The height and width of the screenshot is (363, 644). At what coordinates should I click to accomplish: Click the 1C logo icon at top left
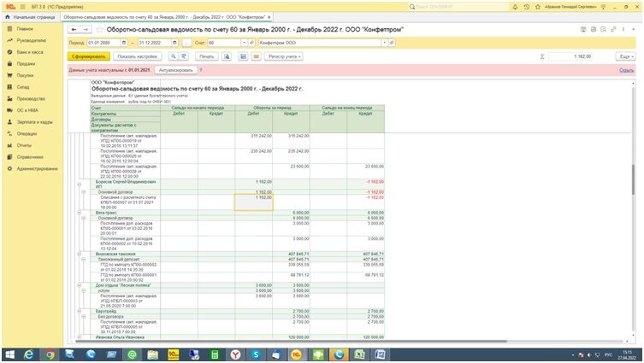[10, 7]
